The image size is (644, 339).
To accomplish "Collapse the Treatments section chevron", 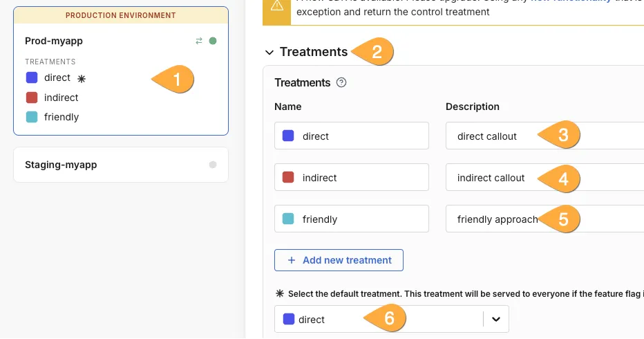I will pyautogui.click(x=269, y=52).
